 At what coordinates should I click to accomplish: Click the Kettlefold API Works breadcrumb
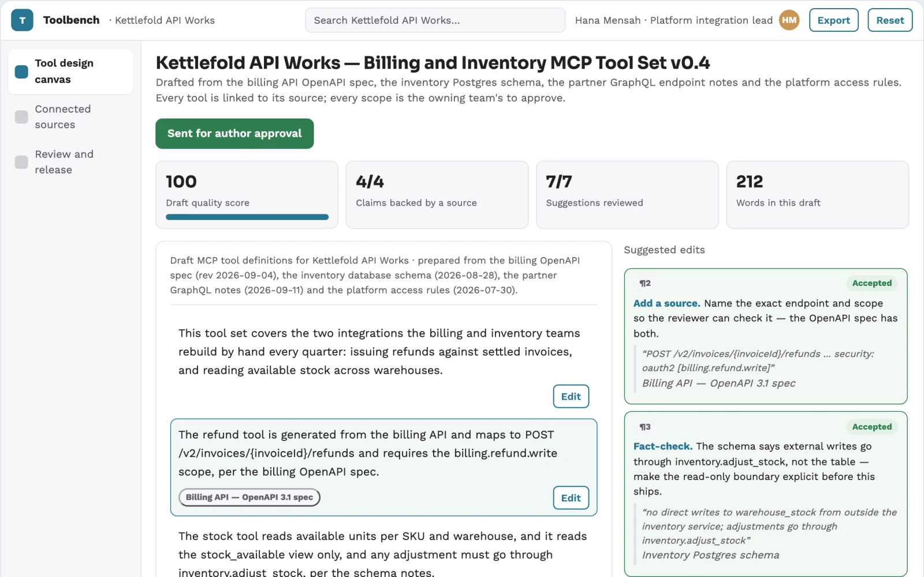pos(165,20)
